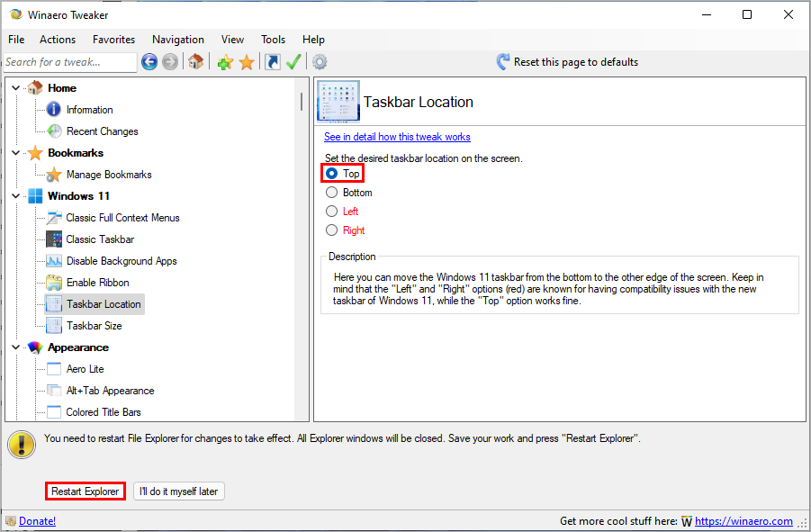Click Classic Full Context Menus icon

click(x=54, y=218)
